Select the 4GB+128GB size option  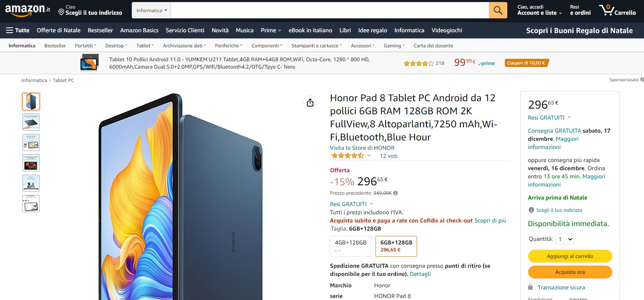[x=351, y=246]
